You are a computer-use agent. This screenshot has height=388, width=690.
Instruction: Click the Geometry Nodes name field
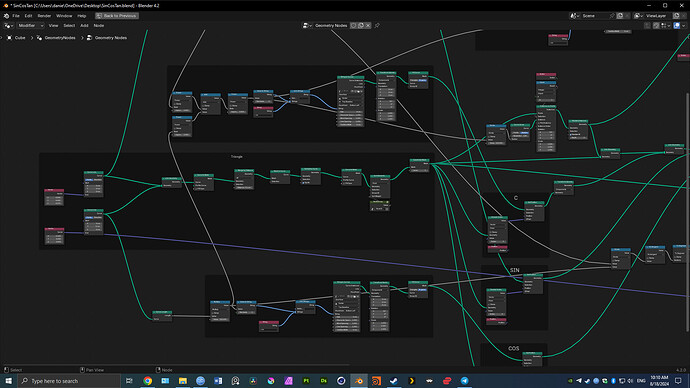pyautogui.click(x=331, y=26)
